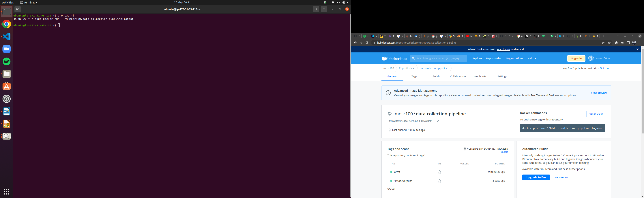This screenshot has height=198, width=644.
Task: Click the send-page-to-devices paper plane icon
Action: 603,43
